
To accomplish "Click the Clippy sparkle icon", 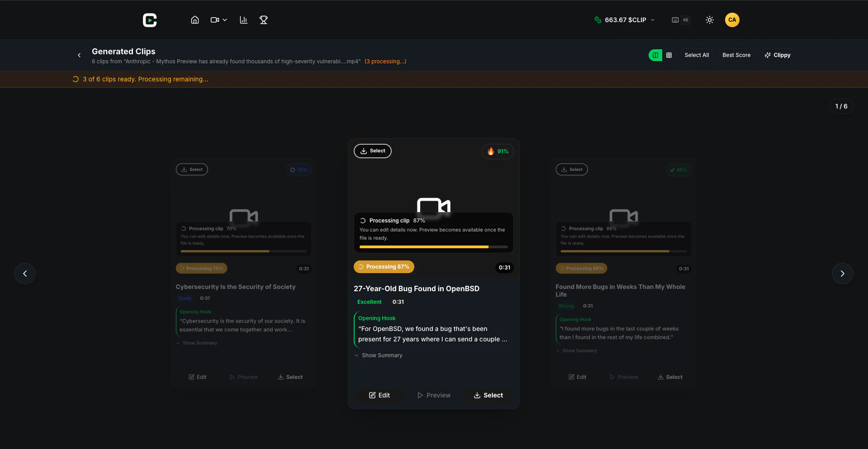I will point(767,55).
